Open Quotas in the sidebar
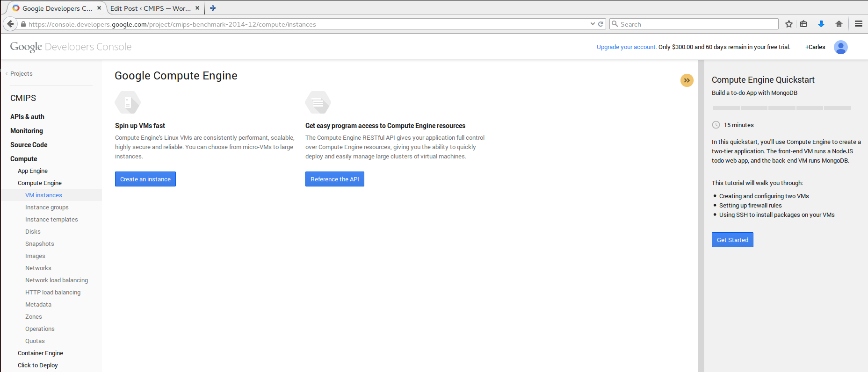 click(x=35, y=341)
